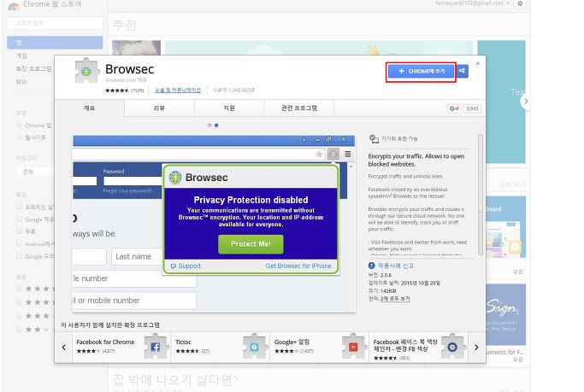This screenshot has height=392, width=584.
Task: Click the Google +1 button
Action: [454, 108]
